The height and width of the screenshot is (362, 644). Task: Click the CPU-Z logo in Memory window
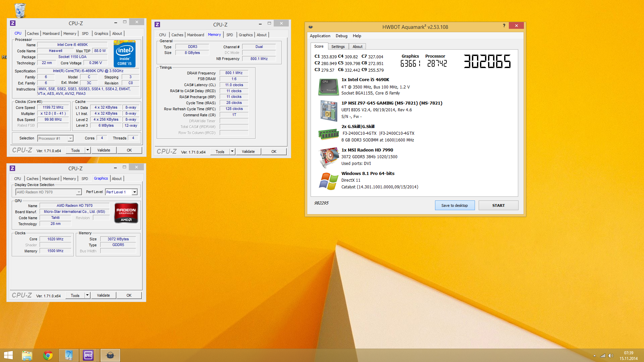[157, 24]
